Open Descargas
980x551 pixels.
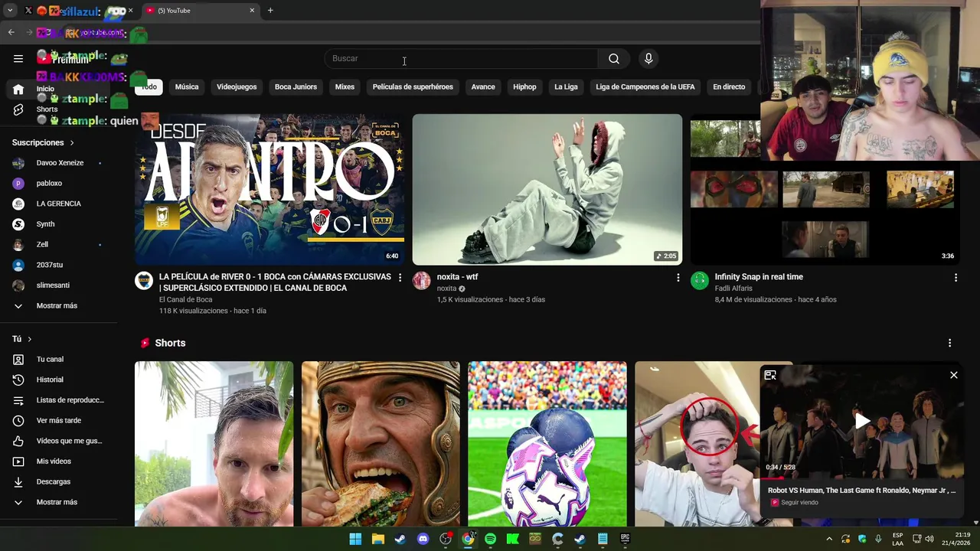coord(58,482)
